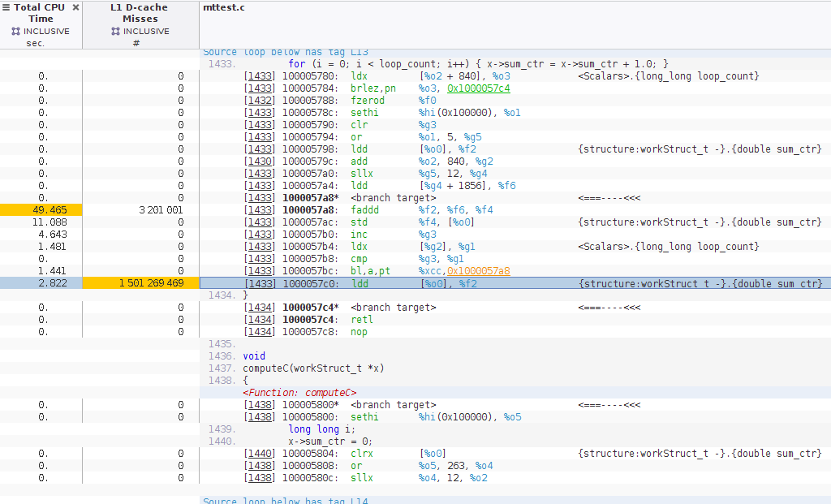The height and width of the screenshot is (504, 831).
Task: Click the 3 201 001 cache misses value
Action: (x=160, y=210)
